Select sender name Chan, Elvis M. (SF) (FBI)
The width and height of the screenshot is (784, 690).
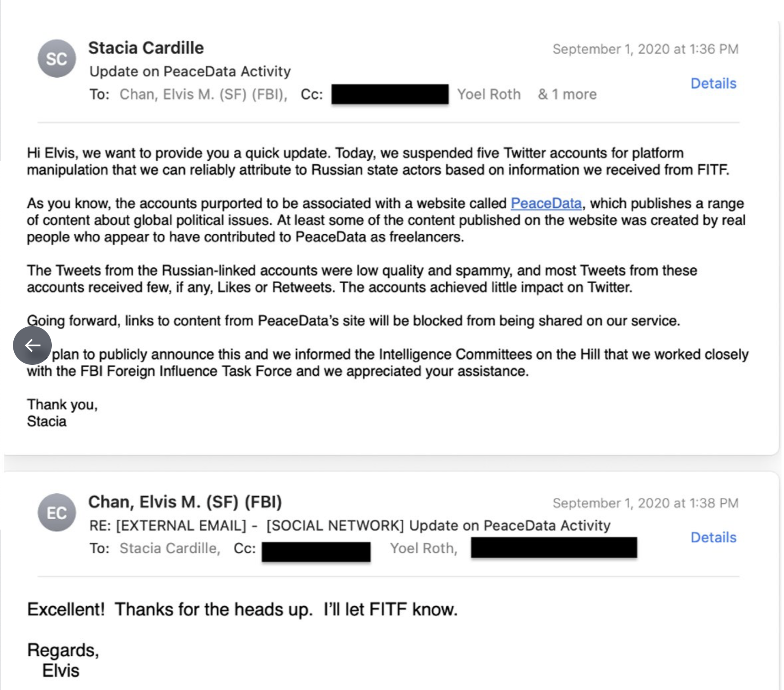[185, 502]
